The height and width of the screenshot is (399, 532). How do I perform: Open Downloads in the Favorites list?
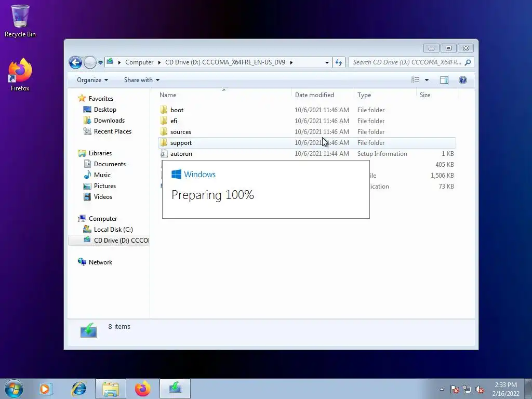click(109, 121)
